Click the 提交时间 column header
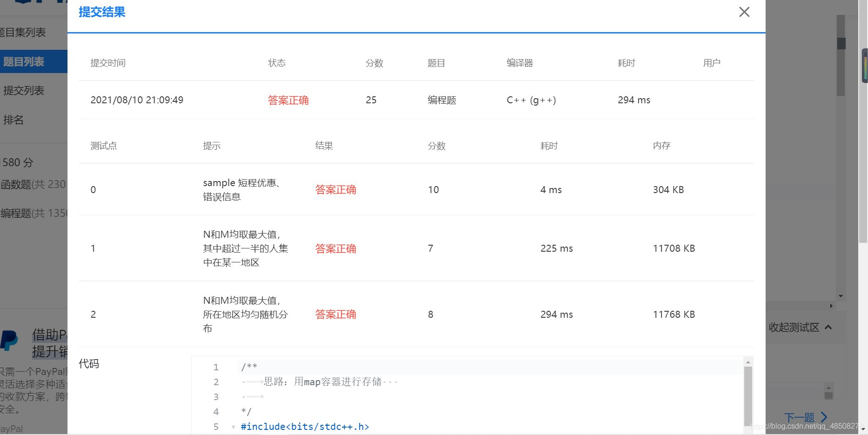Screen dimensions: 868x435 coord(108,63)
